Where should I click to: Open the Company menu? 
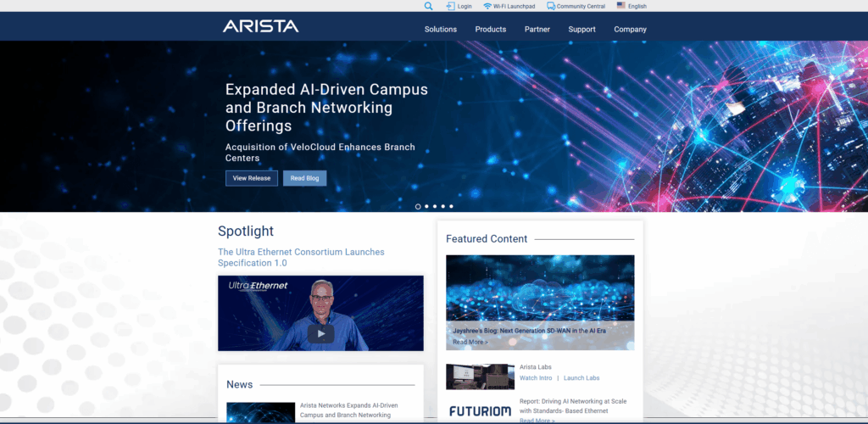630,30
